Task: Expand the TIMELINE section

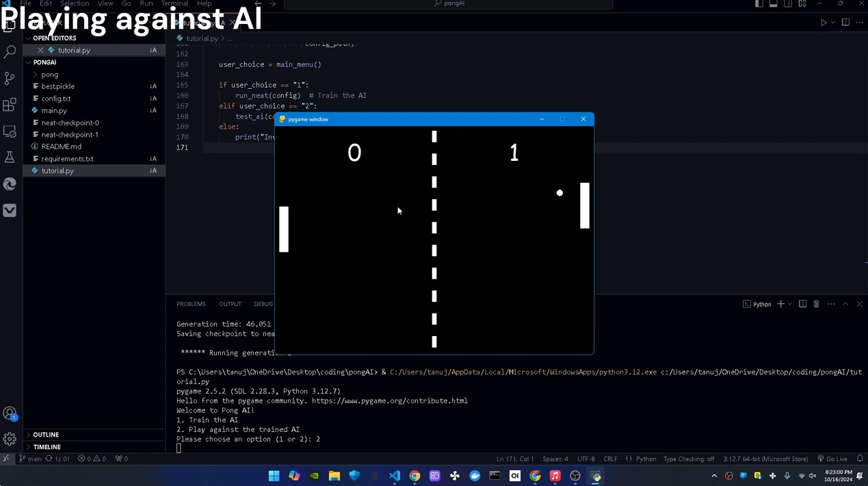Action: 47,446
